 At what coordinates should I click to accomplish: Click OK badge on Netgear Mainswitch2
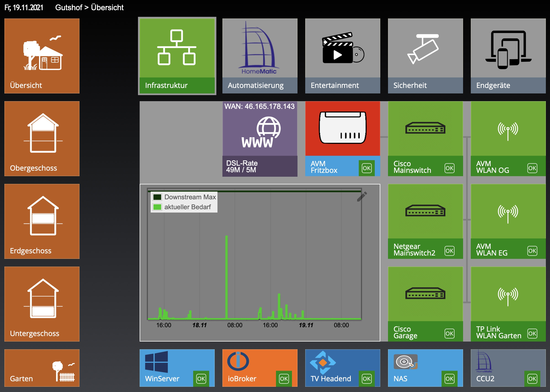[x=449, y=251]
